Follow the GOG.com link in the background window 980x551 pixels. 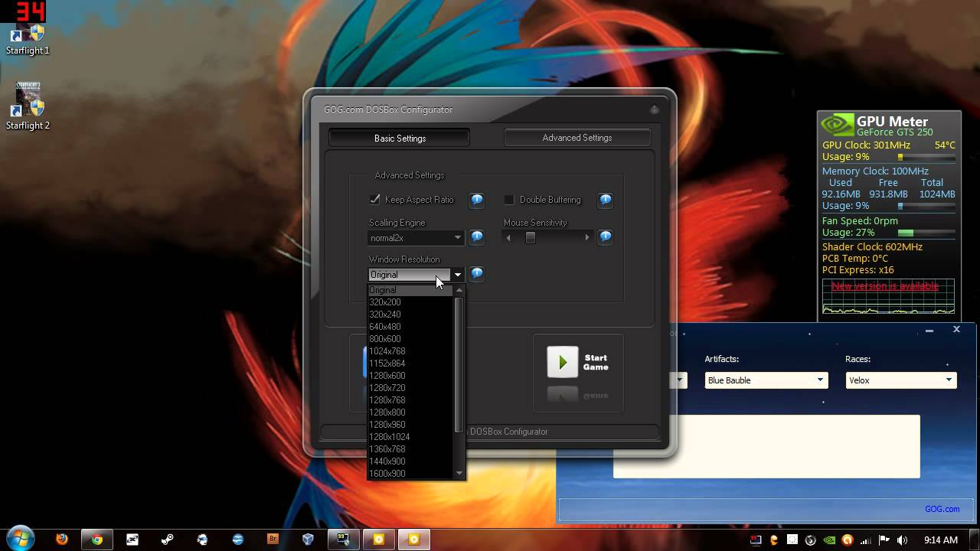point(942,509)
